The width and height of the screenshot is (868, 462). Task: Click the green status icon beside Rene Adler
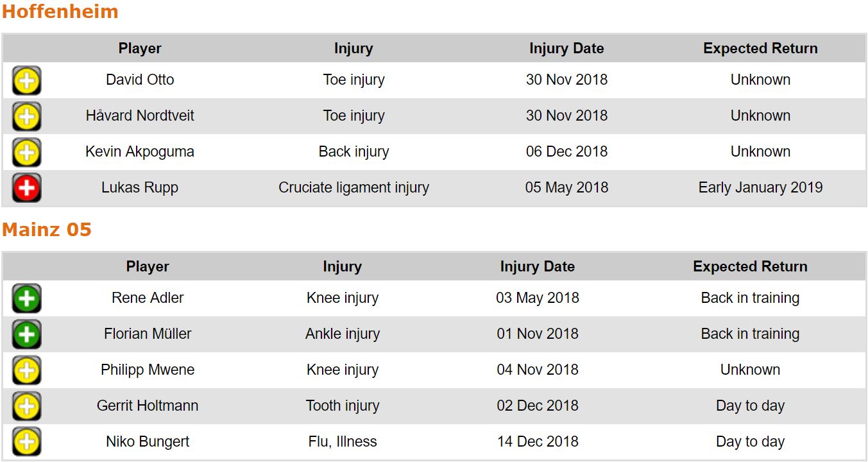point(26,298)
